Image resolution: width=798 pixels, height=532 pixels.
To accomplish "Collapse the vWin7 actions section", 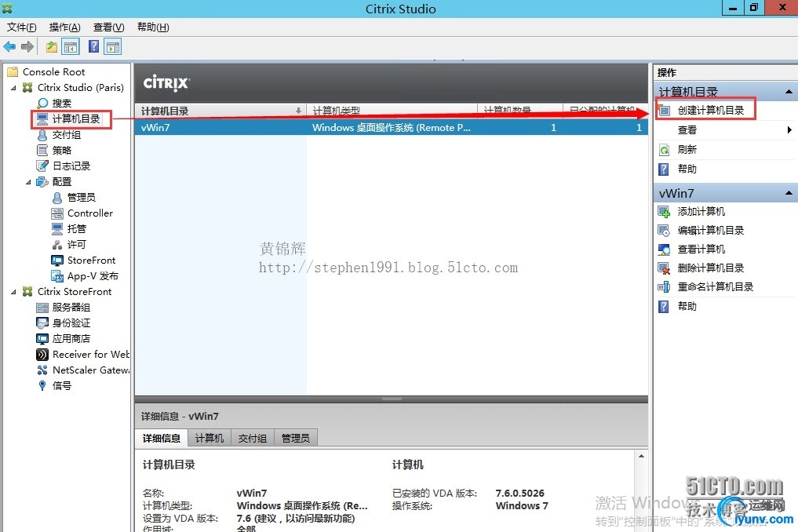I will coord(789,193).
